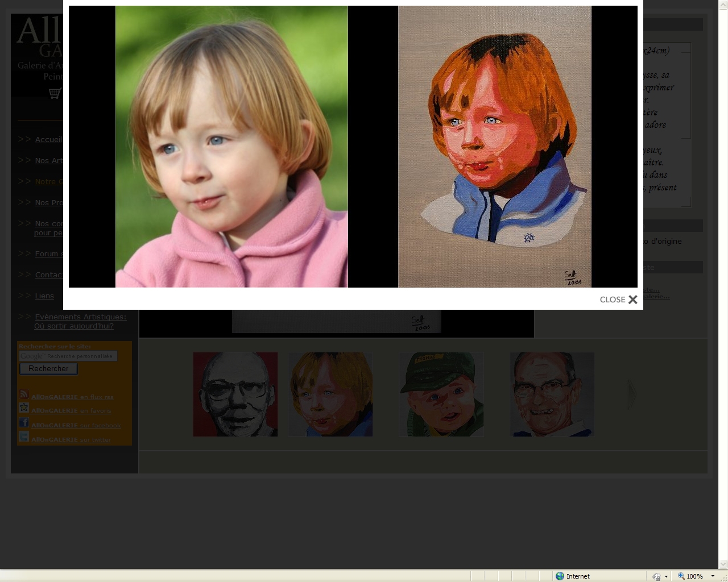Open Evènements Artistiques menu item
This screenshot has height=582, width=728.
coord(80,317)
